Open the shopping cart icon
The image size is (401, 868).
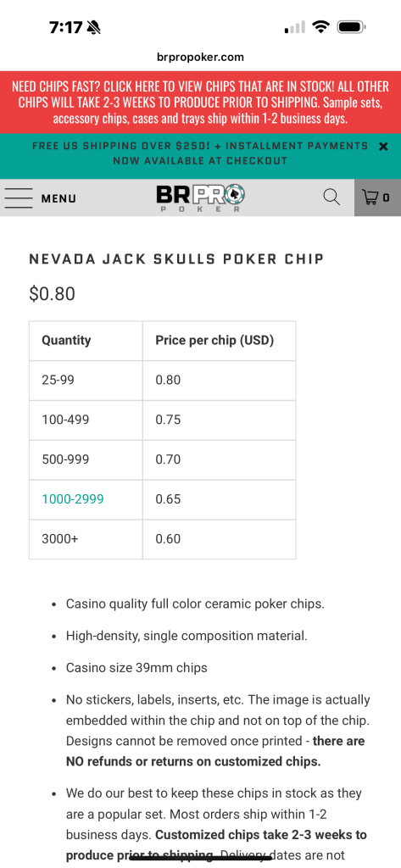(x=370, y=197)
